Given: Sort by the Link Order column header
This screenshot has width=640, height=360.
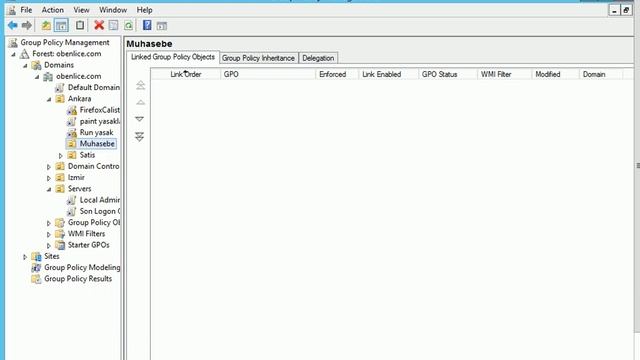Looking at the screenshot, I should click(186, 74).
